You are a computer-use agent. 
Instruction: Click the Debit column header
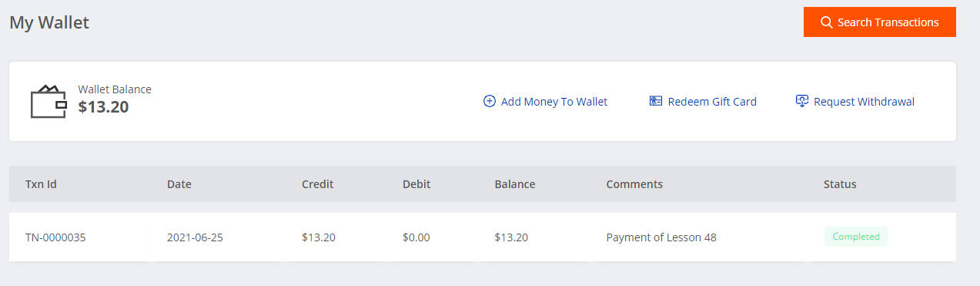point(416,184)
